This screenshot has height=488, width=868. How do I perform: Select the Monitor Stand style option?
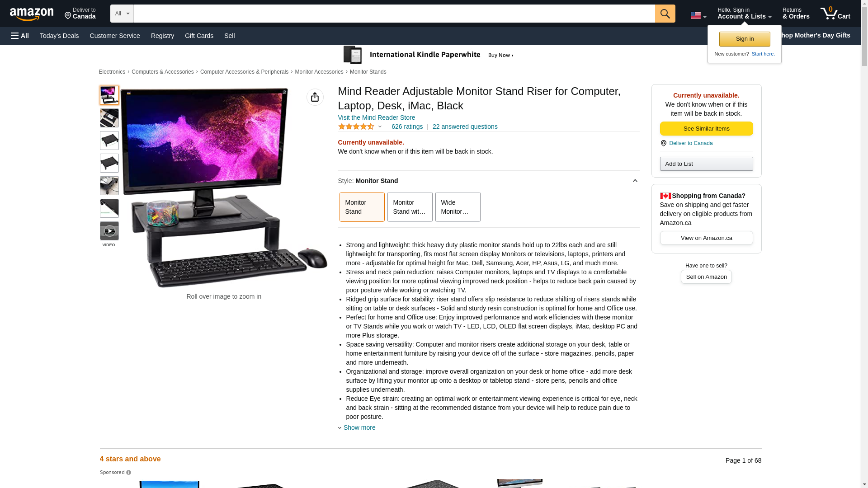(362, 207)
